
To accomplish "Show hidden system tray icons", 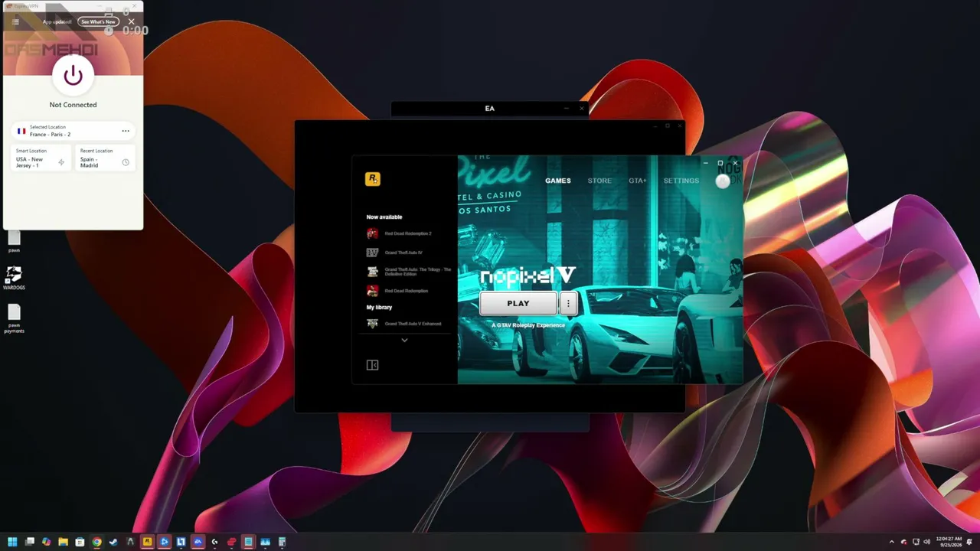I will [892, 542].
